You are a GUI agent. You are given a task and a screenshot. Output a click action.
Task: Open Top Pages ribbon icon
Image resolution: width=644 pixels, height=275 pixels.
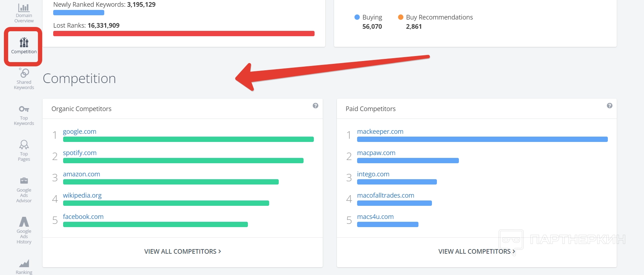coord(24,144)
